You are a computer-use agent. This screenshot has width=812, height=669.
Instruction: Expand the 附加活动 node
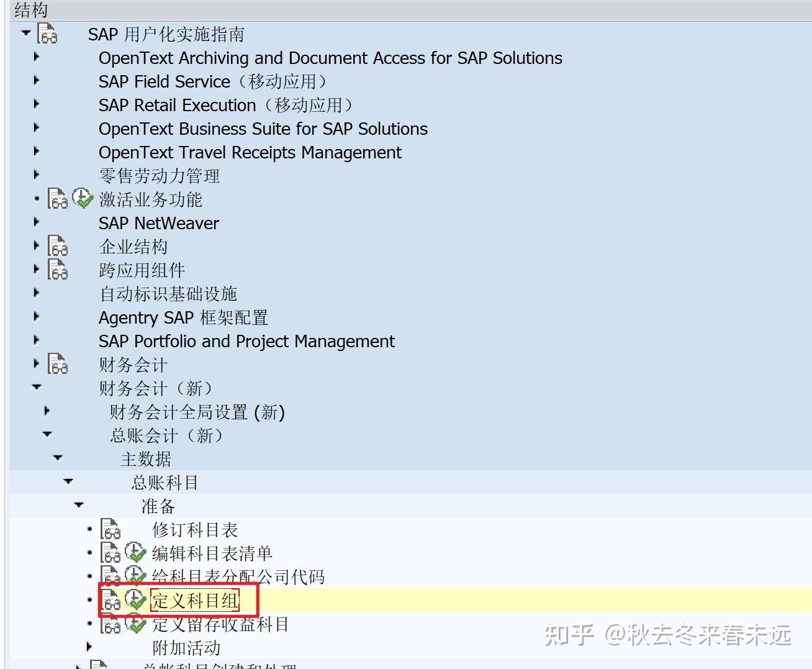89,647
